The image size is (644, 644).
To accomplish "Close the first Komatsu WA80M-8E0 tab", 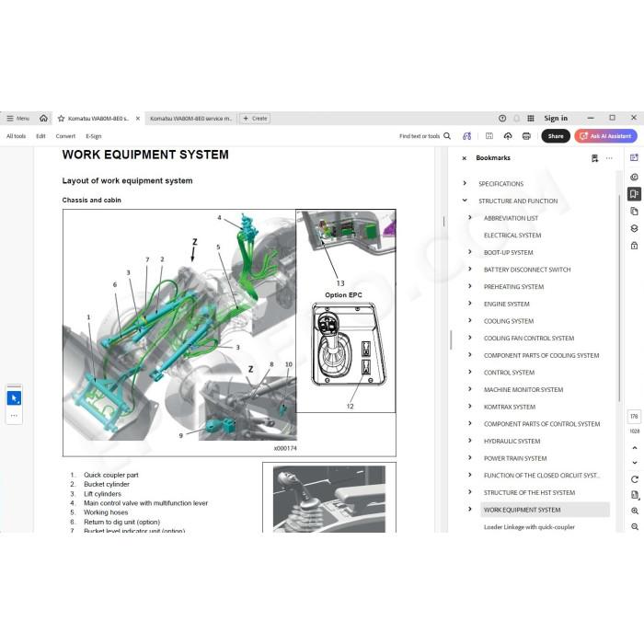I will pos(138,119).
